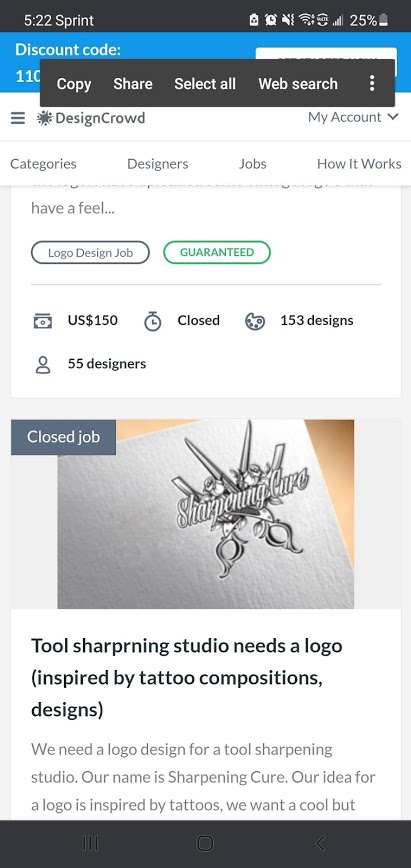The image size is (411, 868).
Task: Choose Copy in the text selection menu
Action: click(74, 84)
